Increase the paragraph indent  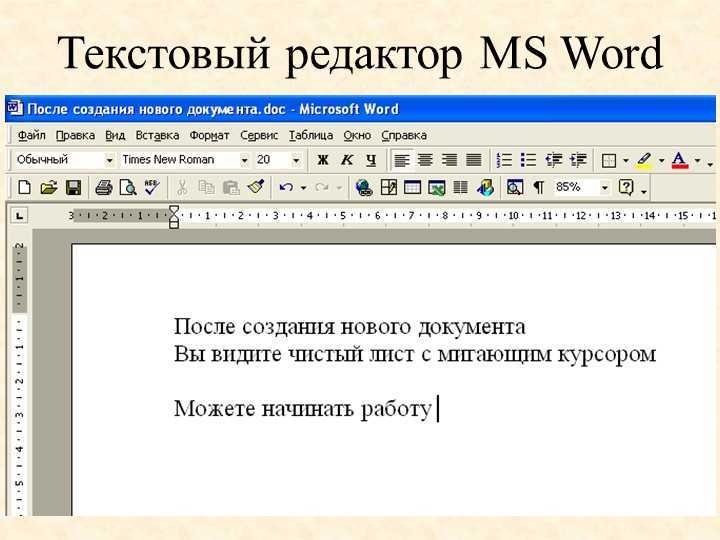578,160
